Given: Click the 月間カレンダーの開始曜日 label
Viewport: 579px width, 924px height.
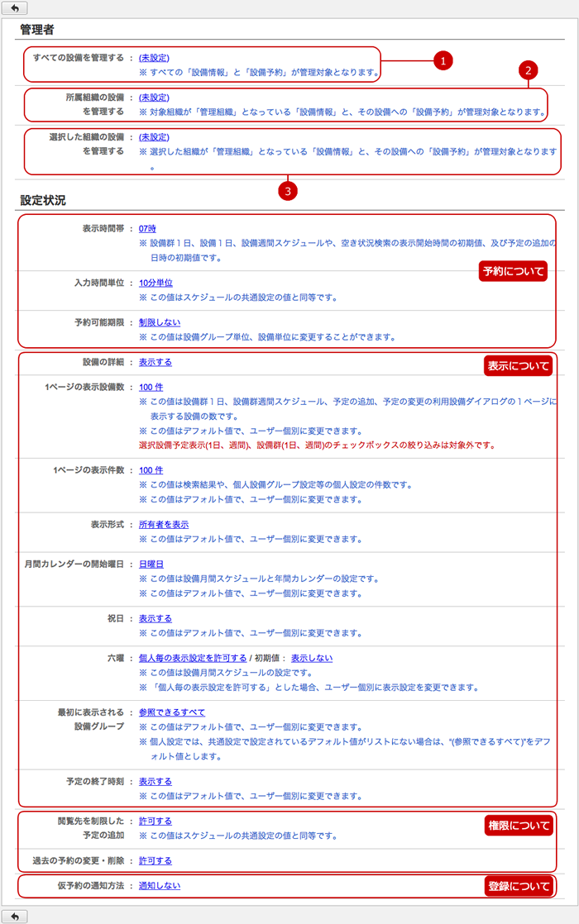Looking at the screenshot, I should (74, 564).
